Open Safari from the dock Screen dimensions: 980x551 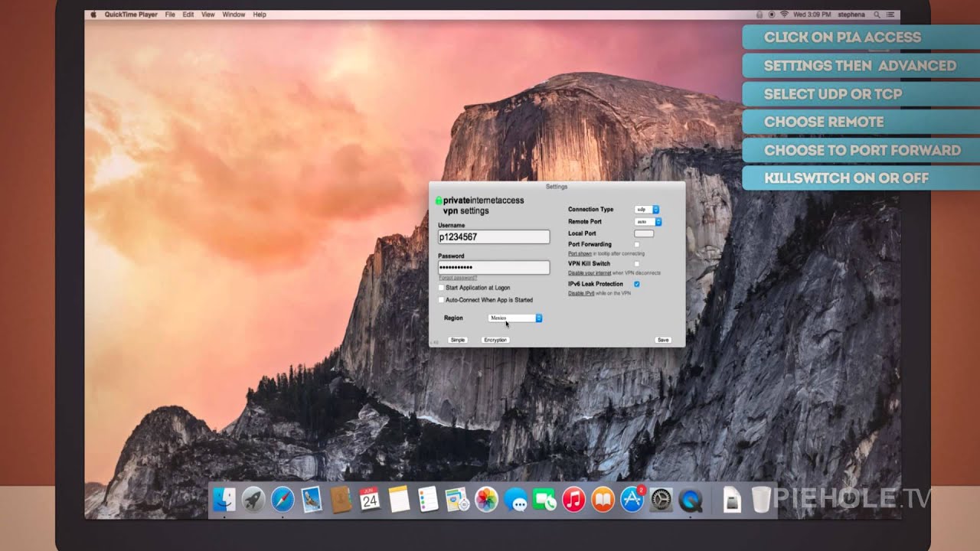(x=283, y=500)
